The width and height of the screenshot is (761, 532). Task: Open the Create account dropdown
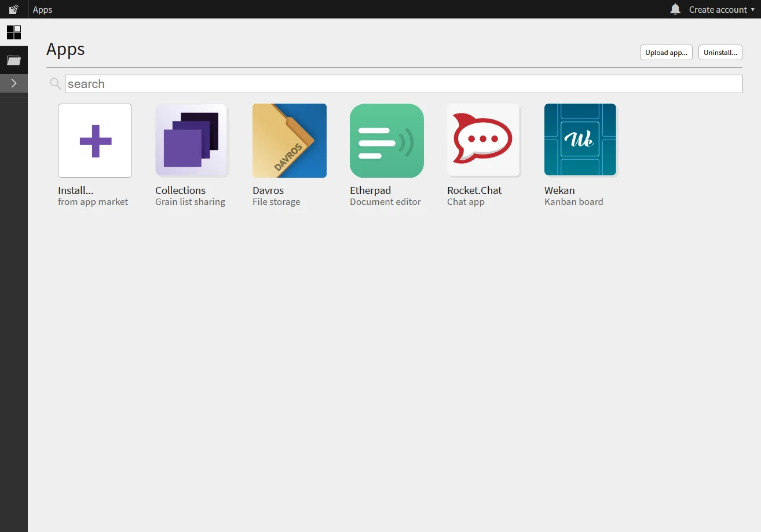pyautogui.click(x=722, y=9)
